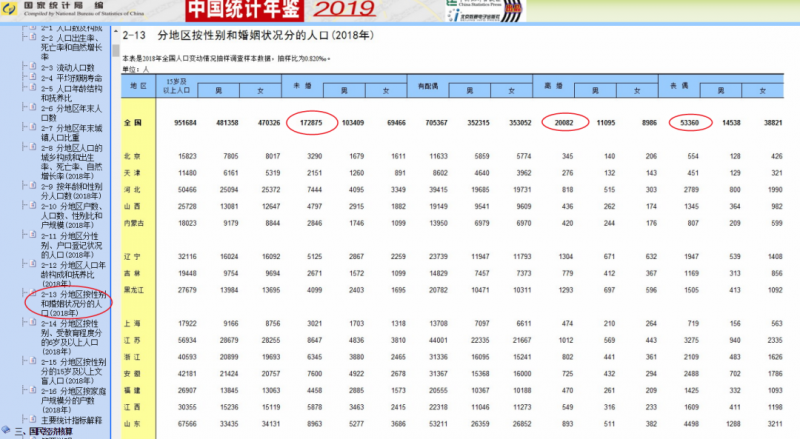The image size is (800, 439).
Task: Click the national married value 705367
Action: 436,123
